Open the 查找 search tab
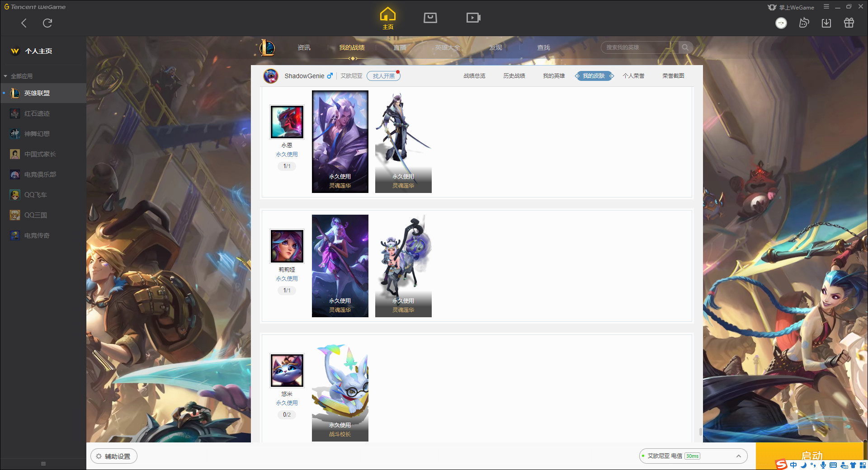868x470 pixels. [543, 47]
